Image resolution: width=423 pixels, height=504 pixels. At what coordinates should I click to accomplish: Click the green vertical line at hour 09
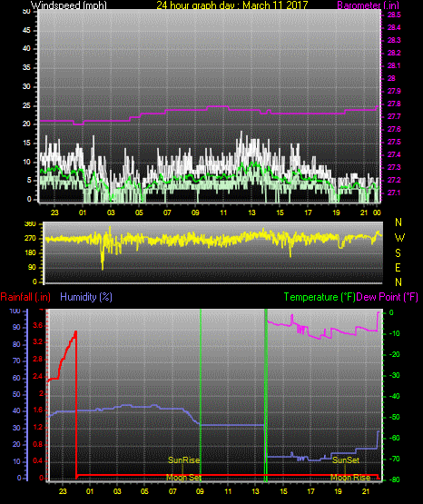(201, 395)
